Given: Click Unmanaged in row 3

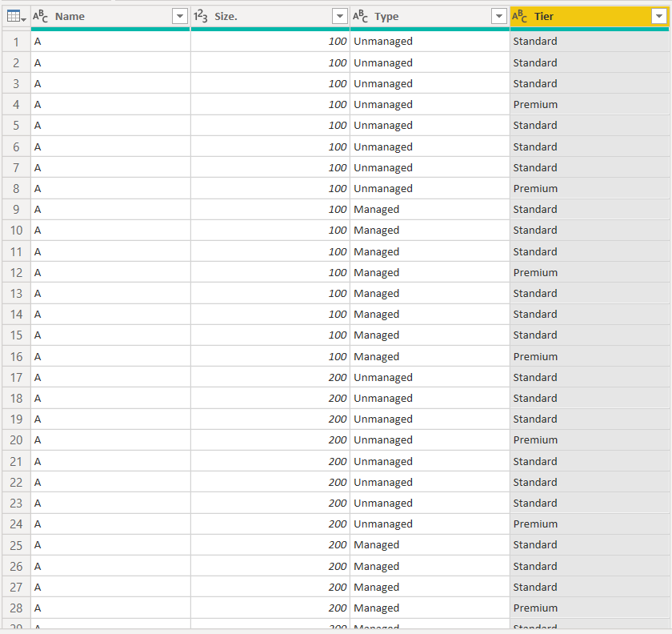Looking at the screenshot, I should [x=383, y=83].
